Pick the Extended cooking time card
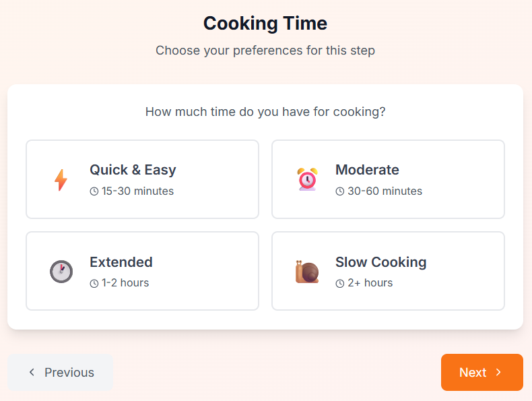The image size is (532, 401). point(142,271)
